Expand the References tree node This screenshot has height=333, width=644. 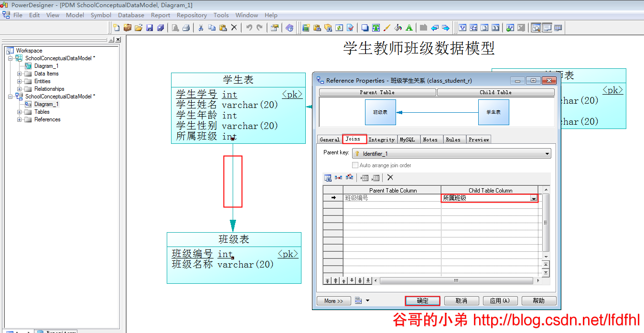(20, 119)
